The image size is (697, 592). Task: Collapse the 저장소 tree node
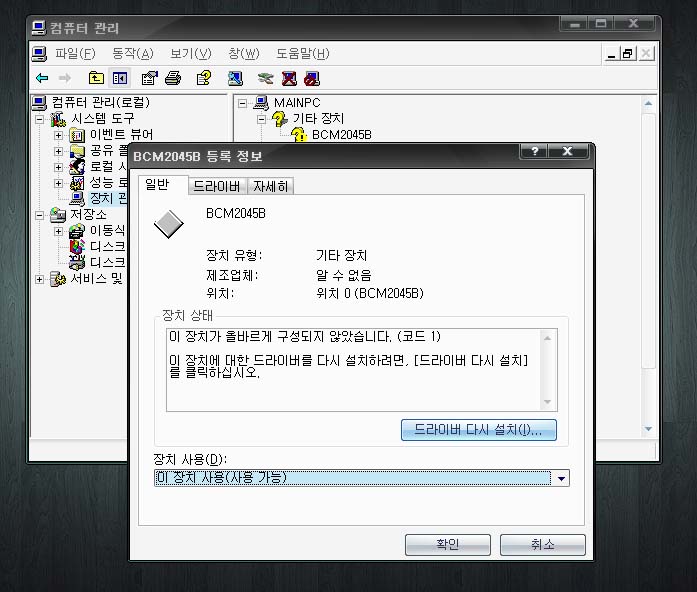click(x=40, y=215)
